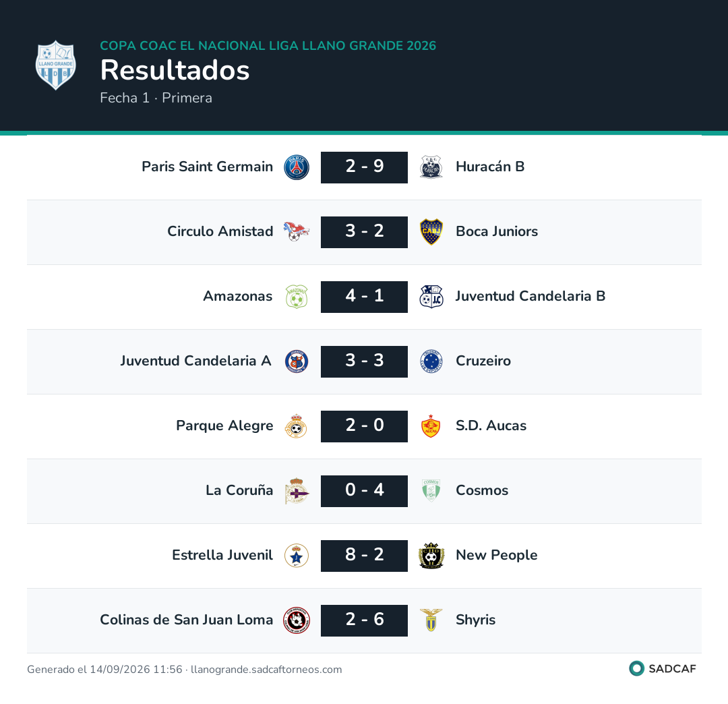This screenshot has height=704, width=728.
Task: Click the Colinas de San Juan Loma name
Action: tap(187, 620)
